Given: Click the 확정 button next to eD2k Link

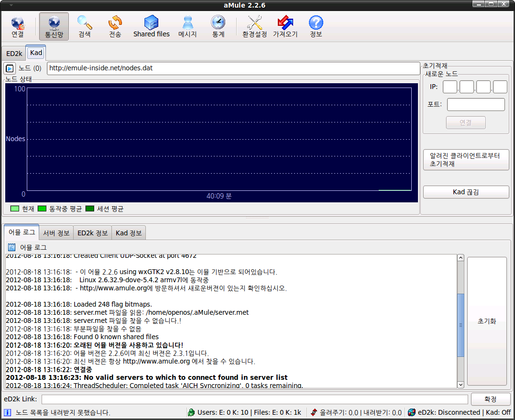Looking at the screenshot, I should pos(490,399).
